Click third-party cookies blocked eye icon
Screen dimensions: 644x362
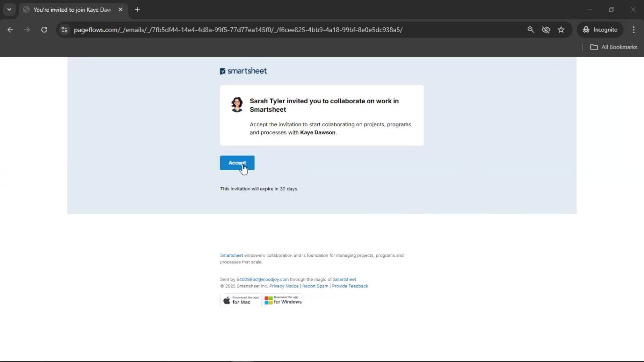(x=546, y=30)
